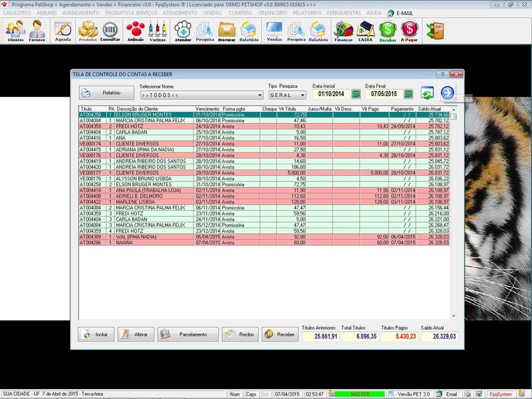This screenshot has width=532, height=399.
Task: Open the CADASTROS menu
Action: pyautogui.click(x=17, y=13)
